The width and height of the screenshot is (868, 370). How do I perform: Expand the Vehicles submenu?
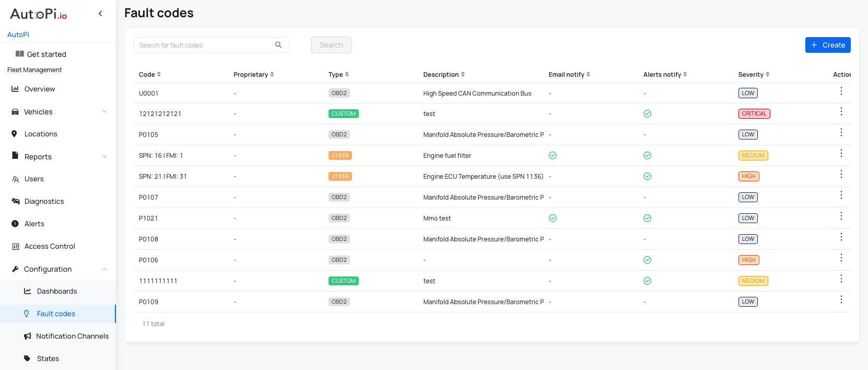point(104,112)
